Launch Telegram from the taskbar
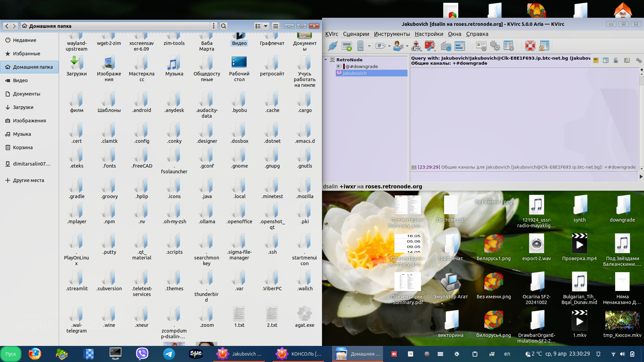The width and height of the screenshot is (644, 362). pos(169,354)
